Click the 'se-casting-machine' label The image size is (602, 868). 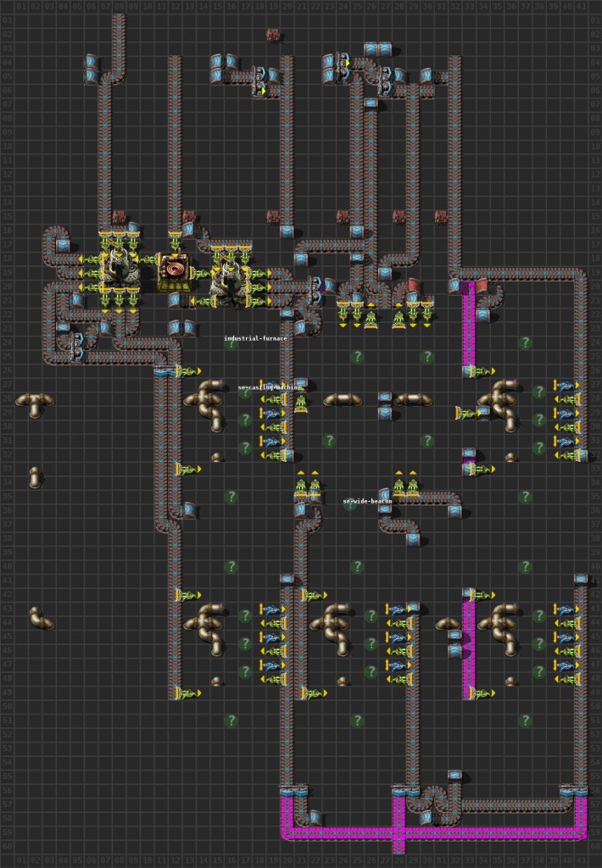tap(268, 387)
